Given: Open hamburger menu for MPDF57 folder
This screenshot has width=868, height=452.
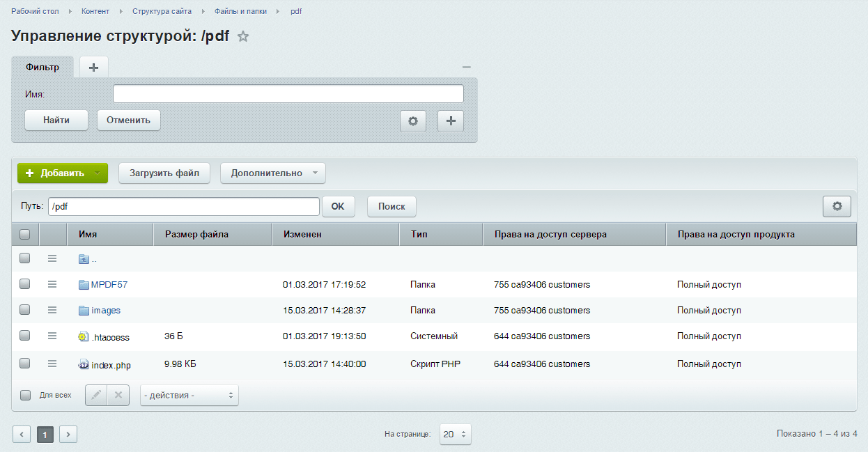Looking at the screenshot, I should (x=52, y=284).
